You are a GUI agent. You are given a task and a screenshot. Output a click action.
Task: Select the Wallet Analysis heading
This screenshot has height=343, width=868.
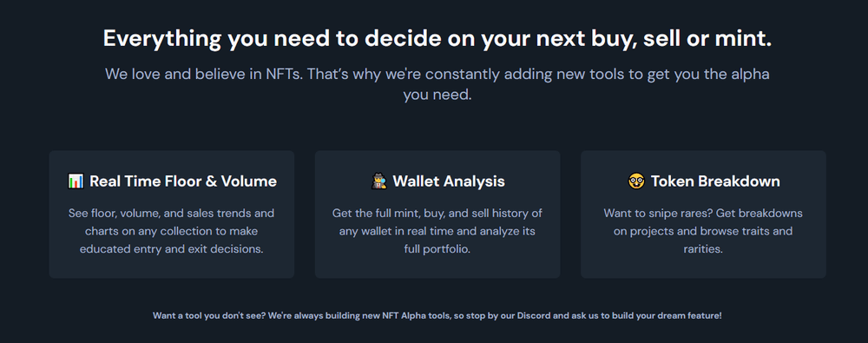click(x=449, y=181)
